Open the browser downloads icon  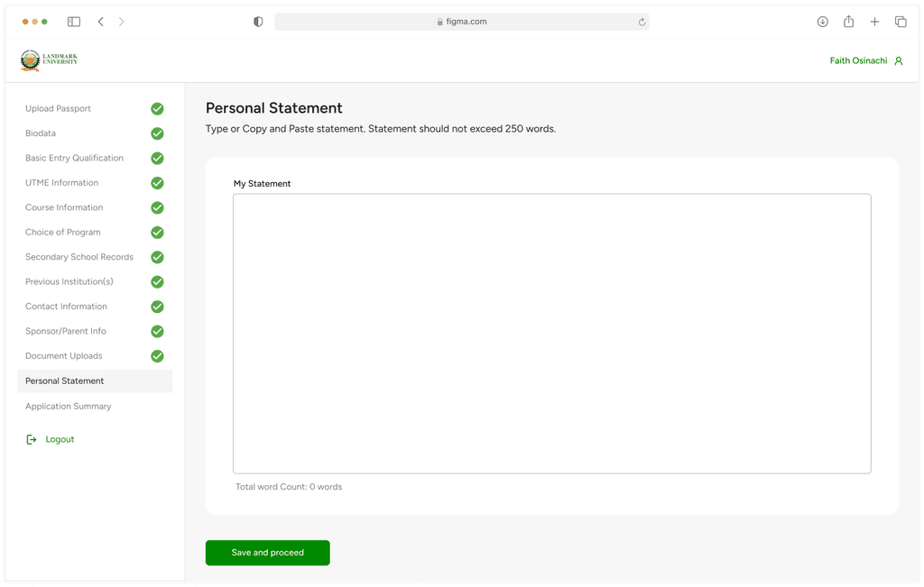point(823,22)
